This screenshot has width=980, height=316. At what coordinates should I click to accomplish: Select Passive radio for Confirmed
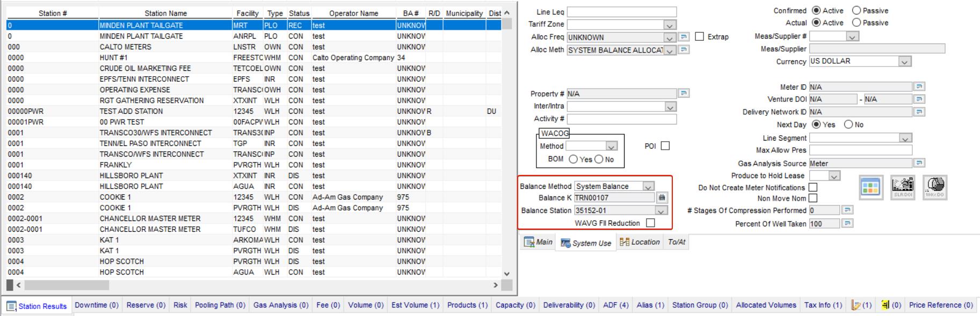[856, 11]
